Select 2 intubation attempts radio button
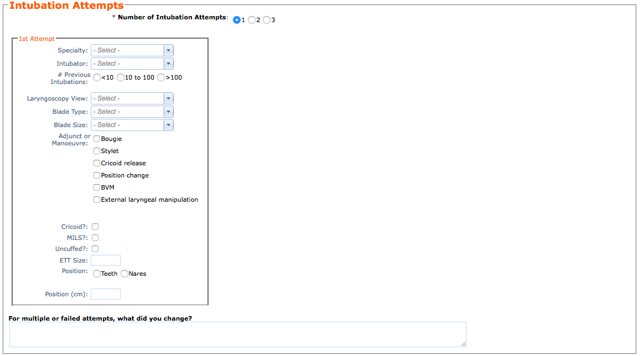 [252, 20]
